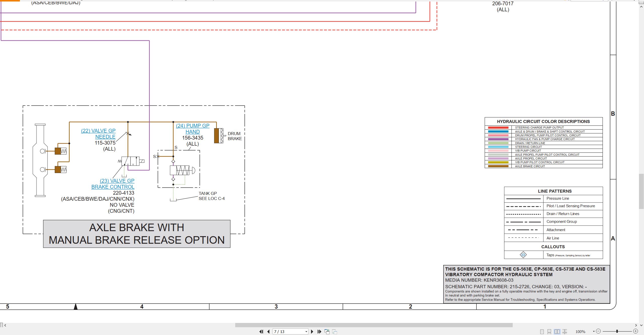Click the horizontal scroll right arrow
This screenshot has width=644, height=335.
(x=636, y=325)
